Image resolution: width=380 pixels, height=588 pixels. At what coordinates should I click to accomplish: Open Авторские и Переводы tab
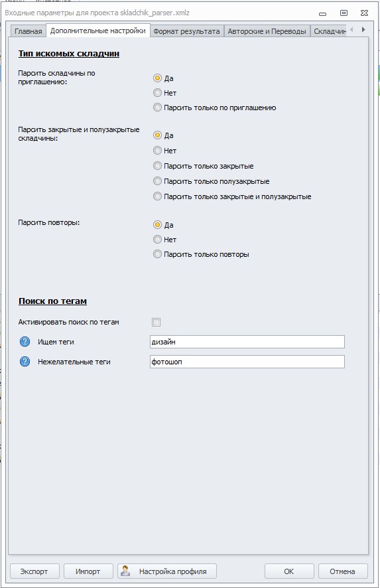(x=267, y=31)
